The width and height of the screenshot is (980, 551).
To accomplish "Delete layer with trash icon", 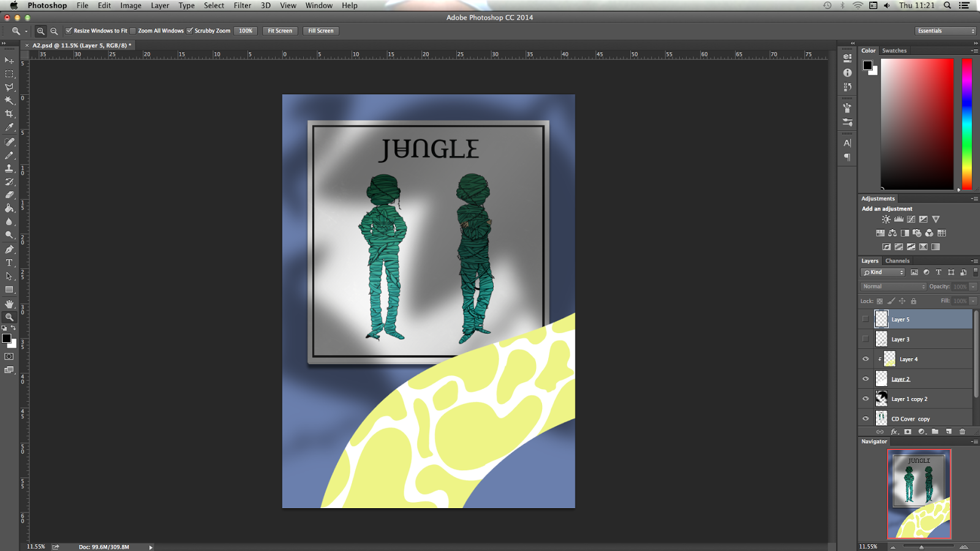I will click(962, 432).
